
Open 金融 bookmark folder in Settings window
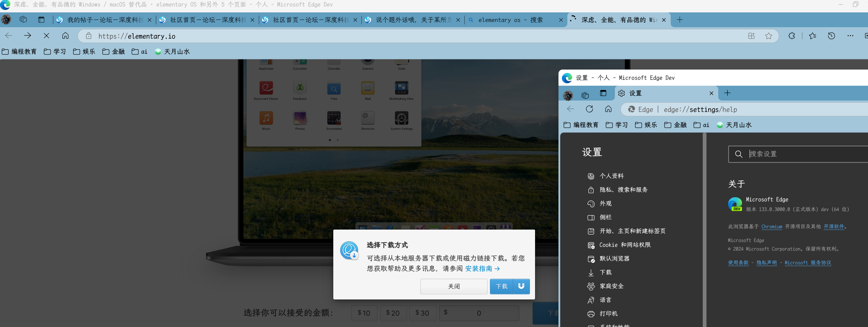pos(675,125)
